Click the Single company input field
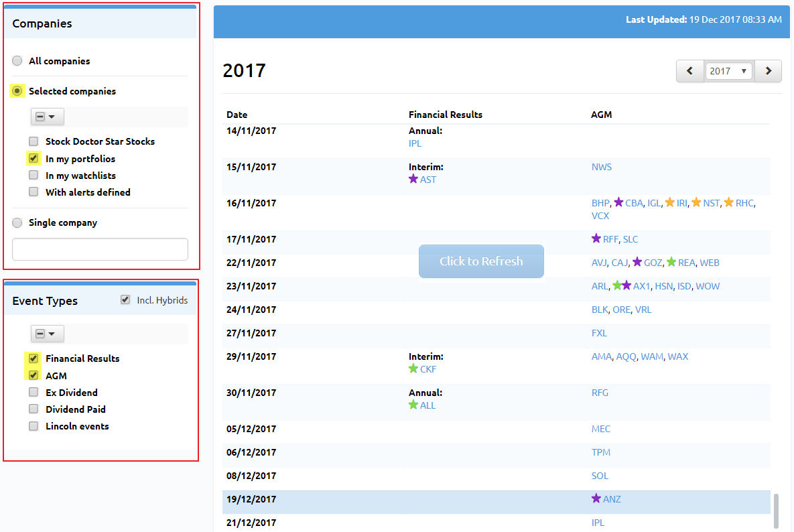794x532 pixels. click(101, 249)
